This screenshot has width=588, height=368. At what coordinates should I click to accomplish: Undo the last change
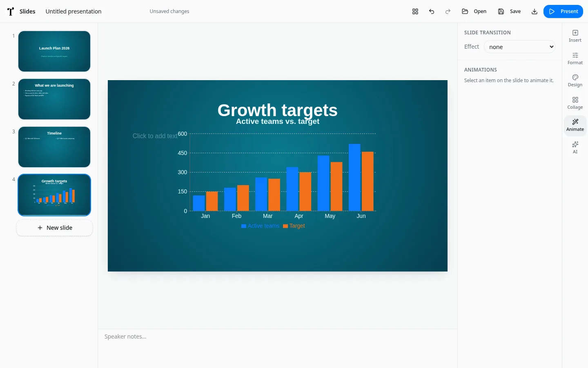point(432,11)
